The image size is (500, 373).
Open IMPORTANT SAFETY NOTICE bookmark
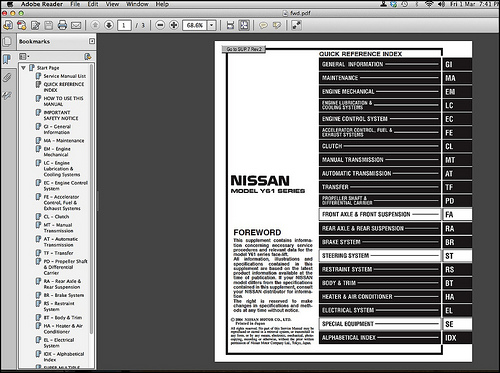61,115
